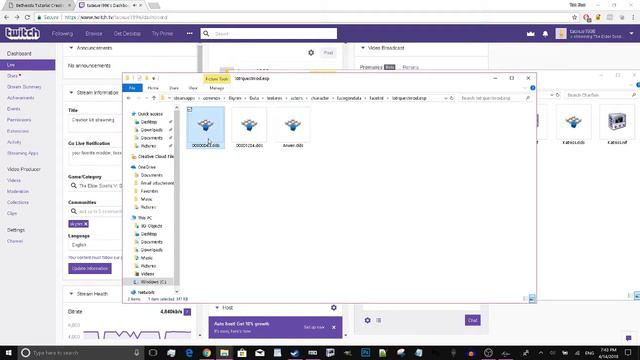Open Host panel gear settings
Image resolution: width=640 pixels, height=360 pixels.
click(333, 307)
